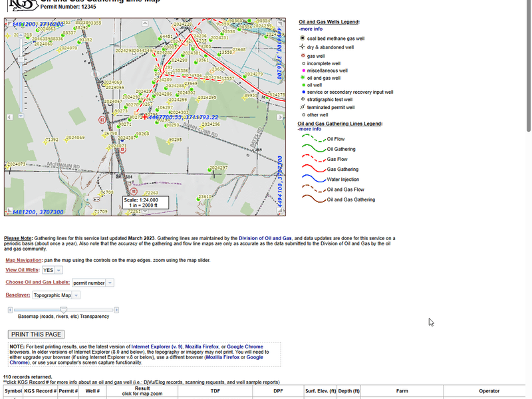Click the green well marker labeled 2024297
The height and width of the screenshot is (399, 532).
coord(209,170)
